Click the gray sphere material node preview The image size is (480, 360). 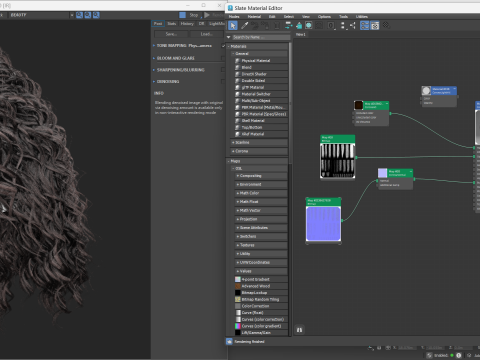[x=426, y=91]
